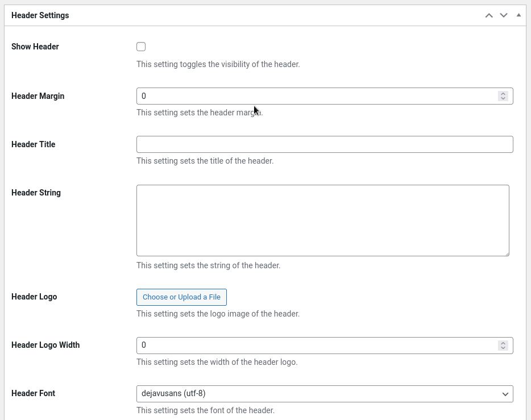Enable the Show Header checkbox
The width and height of the screenshot is (531, 420).
coord(141,47)
